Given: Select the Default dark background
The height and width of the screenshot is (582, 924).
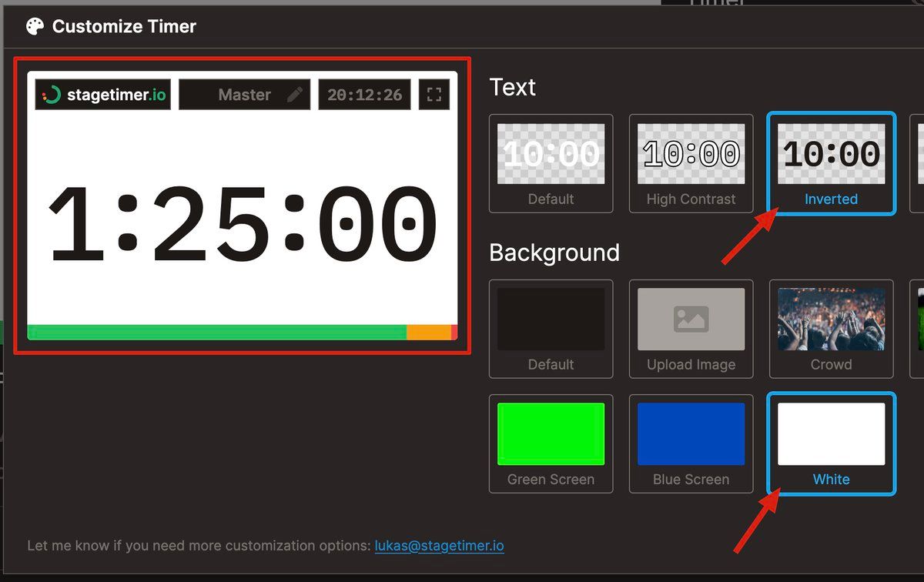Looking at the screenshot, I should click(x=551, y=329).
